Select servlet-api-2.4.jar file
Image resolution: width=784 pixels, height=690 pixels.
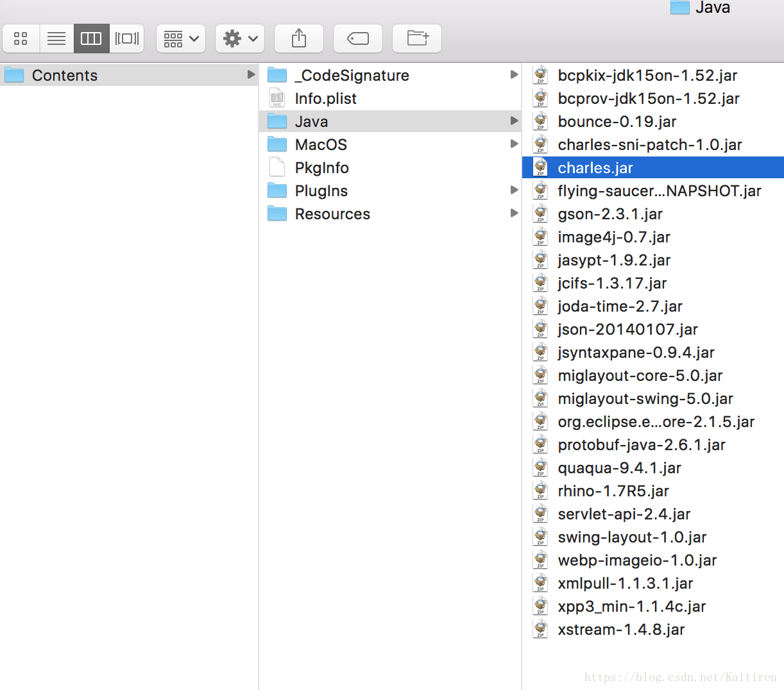(x=653, y=514)
